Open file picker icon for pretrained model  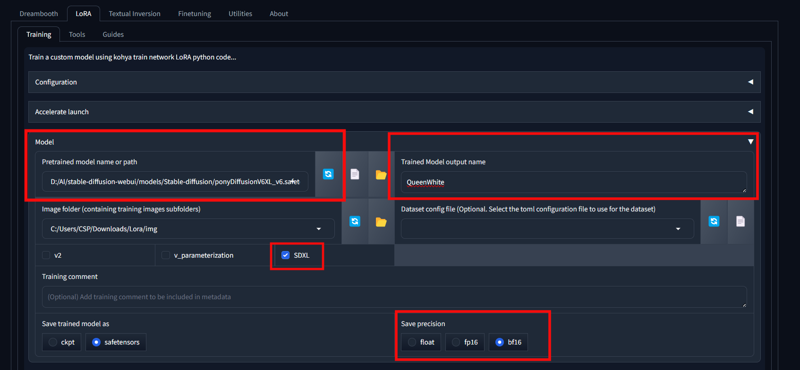(355, 174)
